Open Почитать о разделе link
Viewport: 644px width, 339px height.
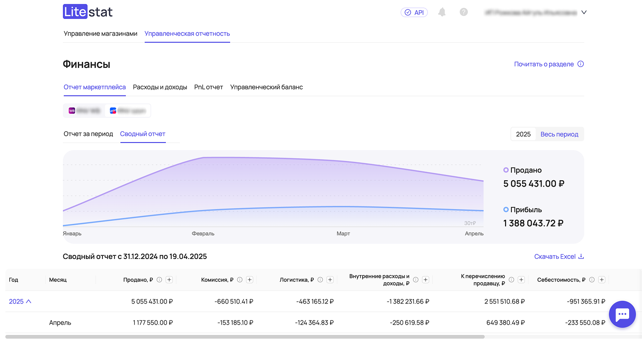tap(548, 64)
